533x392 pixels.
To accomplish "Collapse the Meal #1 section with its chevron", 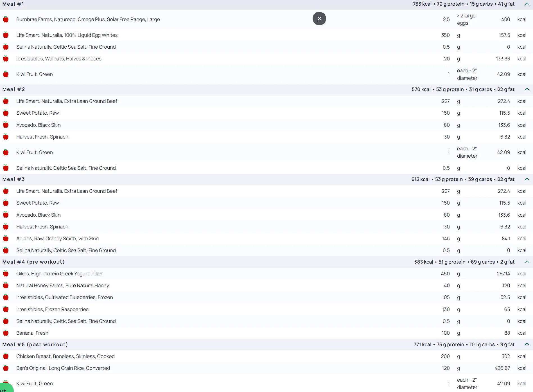I will (x=527, y=4).
